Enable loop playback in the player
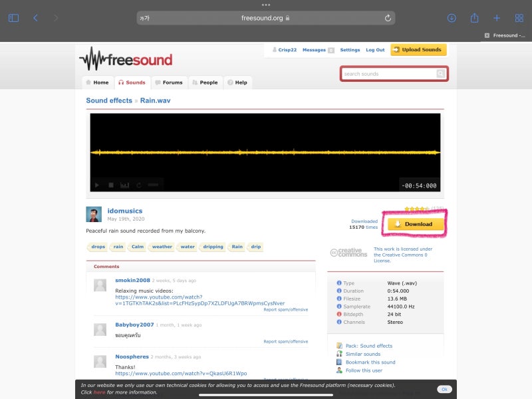 click(x=138, y=186)
